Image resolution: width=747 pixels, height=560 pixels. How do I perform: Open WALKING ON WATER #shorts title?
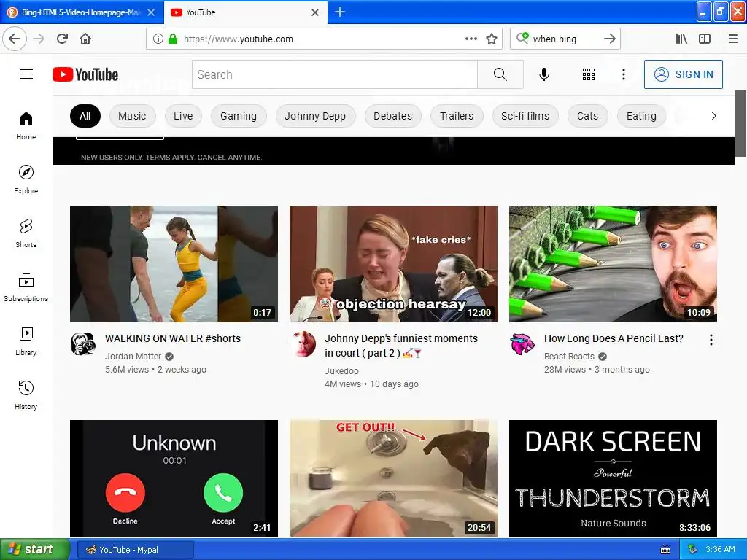173,338
